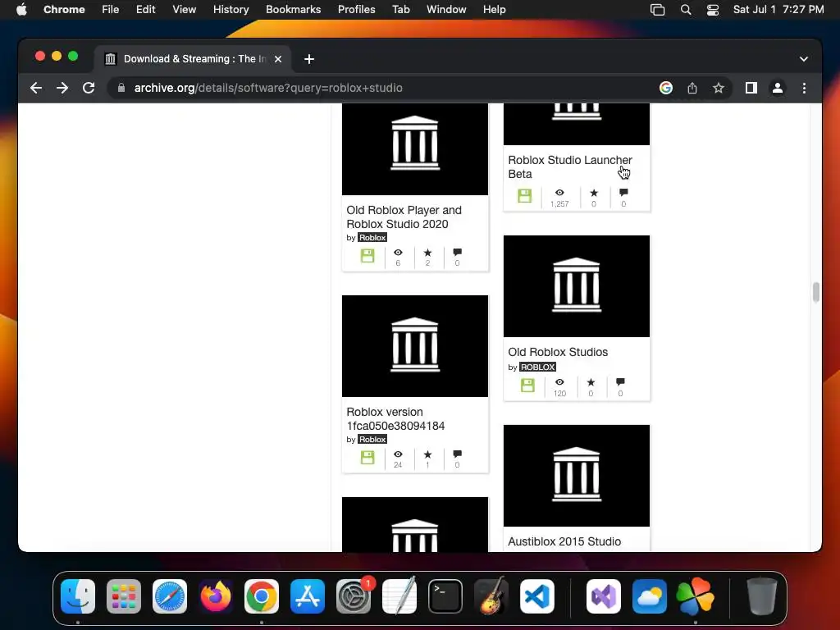
Task: Click Roblox creator tag under Roblox version
Action: tap(372, 440)
